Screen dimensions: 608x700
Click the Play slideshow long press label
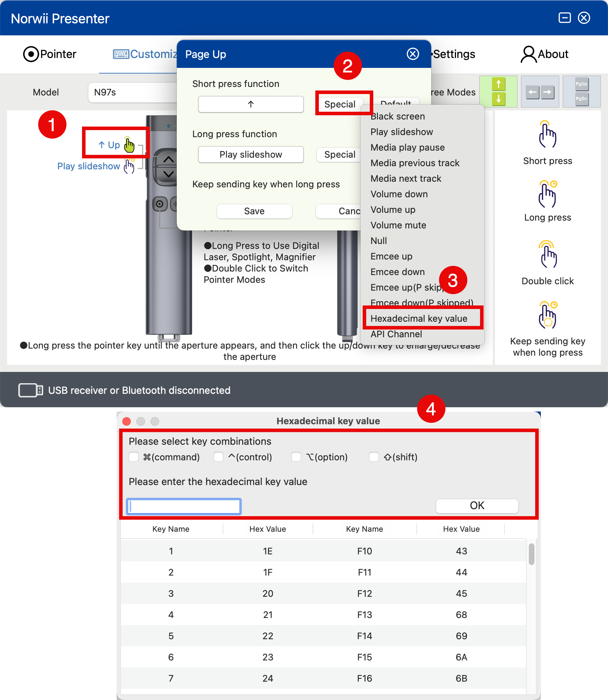89,166
